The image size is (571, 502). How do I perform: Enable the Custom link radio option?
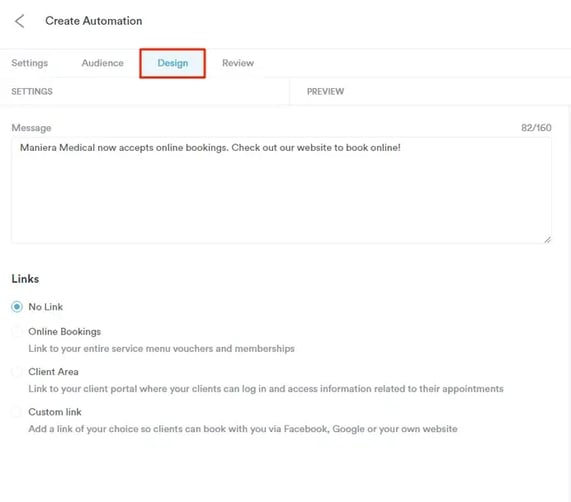pos(17,412)
